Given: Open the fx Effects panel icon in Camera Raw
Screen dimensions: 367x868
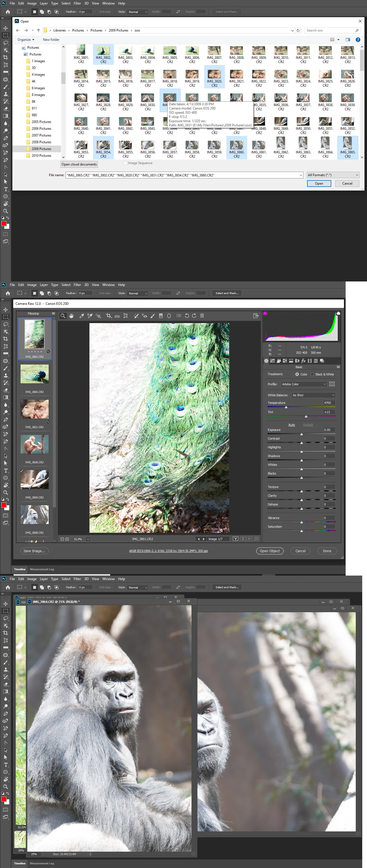Looking at the screenshot, I should (x=303, y=361).
